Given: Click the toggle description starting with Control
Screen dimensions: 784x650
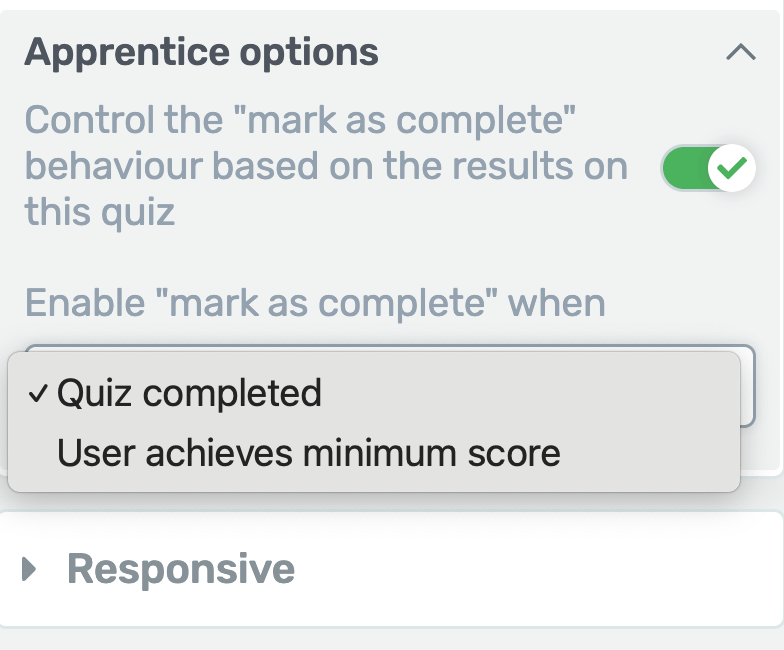Looking at the screenshot, I should pyautogui.click(x=301, y=121).
